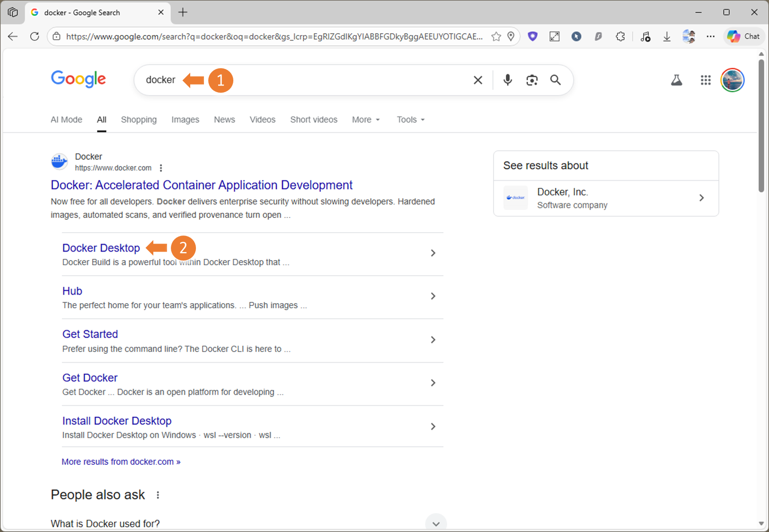Expand the Get Docker sitelink chevron
The width and height of the screenshot is (769, 532).
point(433,383)
